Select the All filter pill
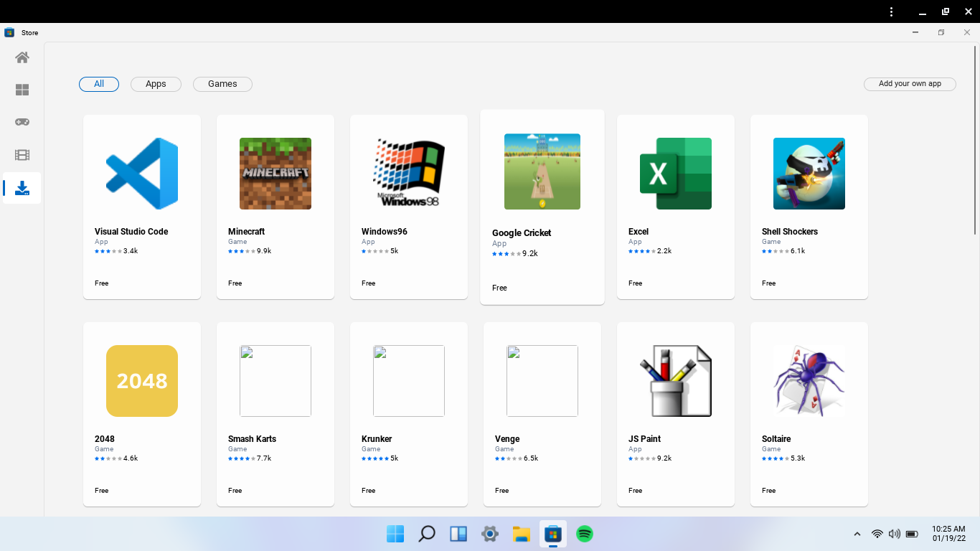The image size is (980, 551). point(98,84)
